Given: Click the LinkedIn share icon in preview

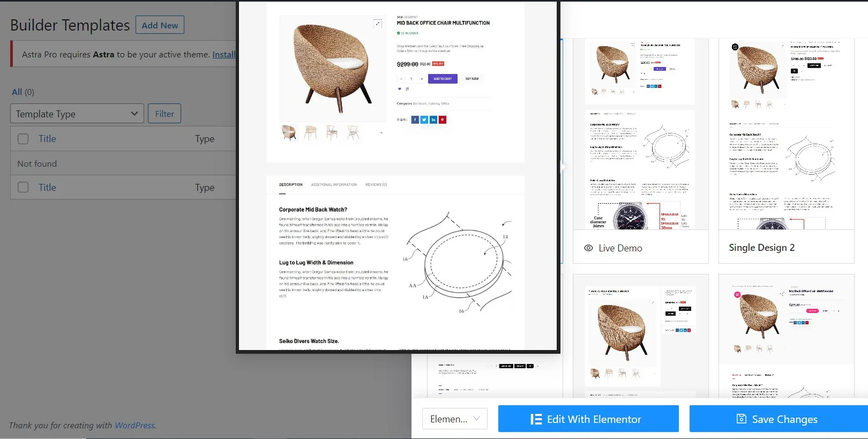Looking at the screenshot, I should click(433, 120).
